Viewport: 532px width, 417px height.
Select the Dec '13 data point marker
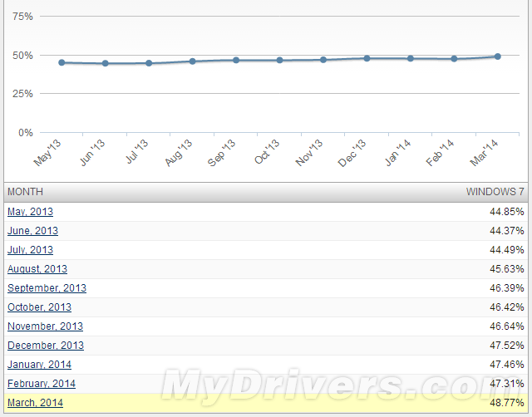(x=367, y=58)
